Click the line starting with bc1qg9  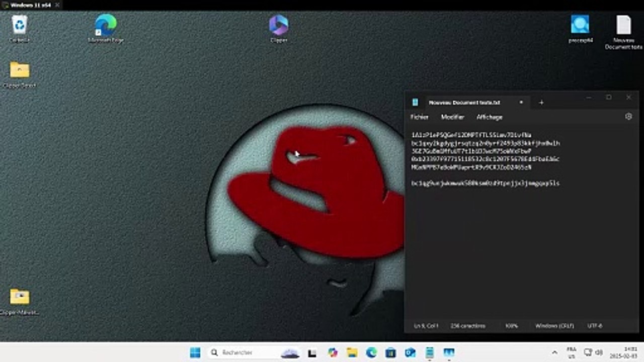coord(486,183)
